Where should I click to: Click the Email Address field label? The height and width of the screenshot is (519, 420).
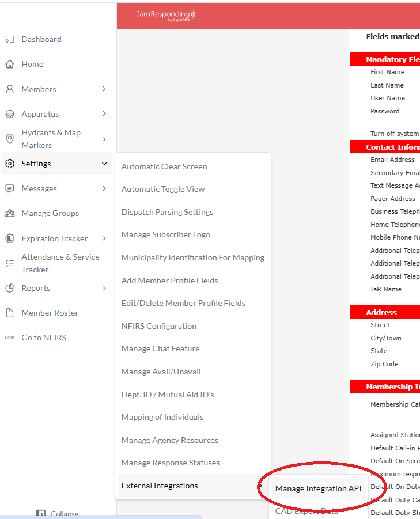click(x=392, y=160)
